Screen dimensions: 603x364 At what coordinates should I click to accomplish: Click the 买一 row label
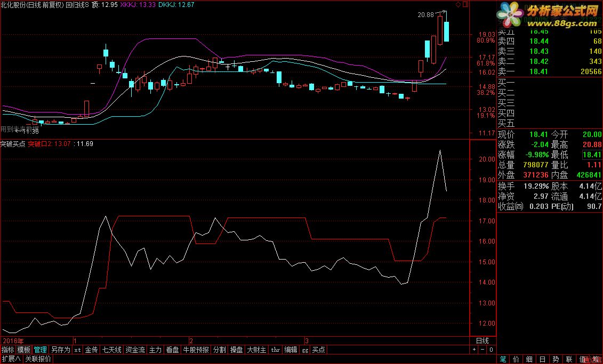pyautogui.click(x=506, y=83)
